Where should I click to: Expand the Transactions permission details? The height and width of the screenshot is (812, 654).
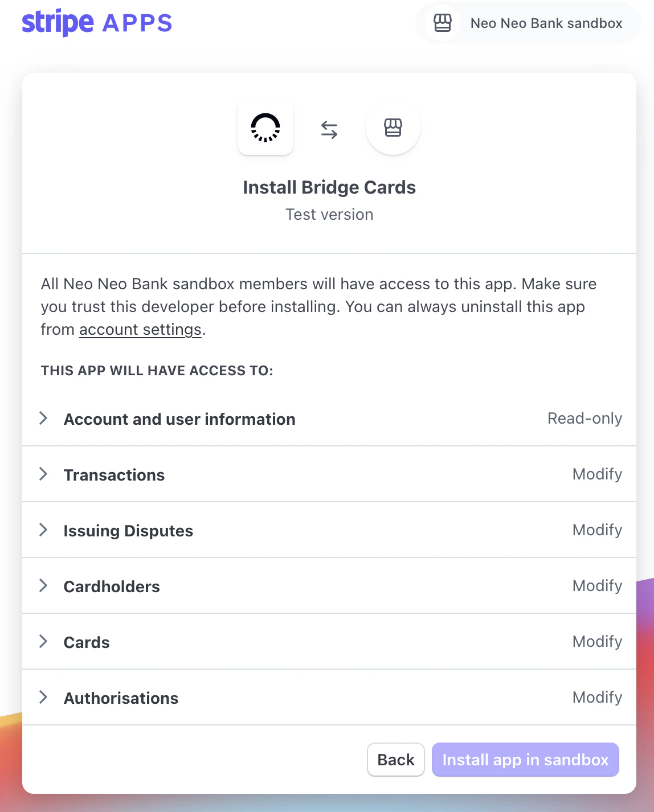pyautogui.click(x=43, y=474)
